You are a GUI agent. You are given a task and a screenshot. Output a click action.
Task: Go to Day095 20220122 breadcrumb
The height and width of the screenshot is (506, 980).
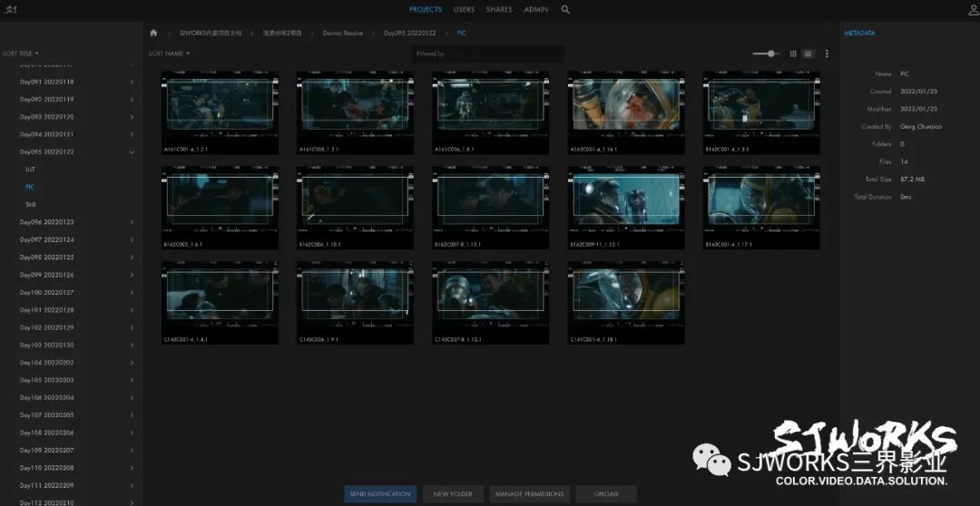pyautogui.click(x=409, y=34)
